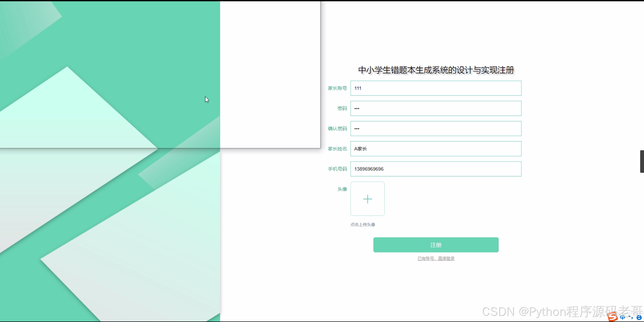Click the 家长账号 field label
This screenshot has width=644, height=322.
click(337, 88)
